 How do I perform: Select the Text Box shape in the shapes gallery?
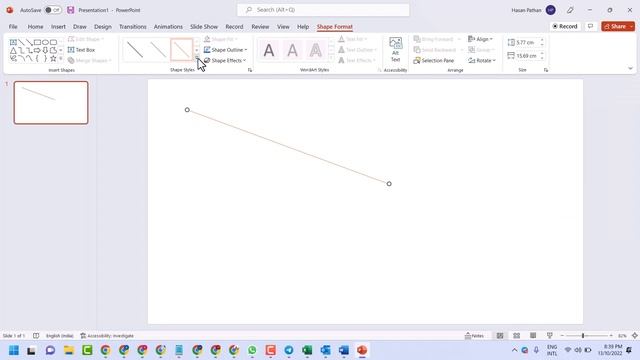[13, 42]
